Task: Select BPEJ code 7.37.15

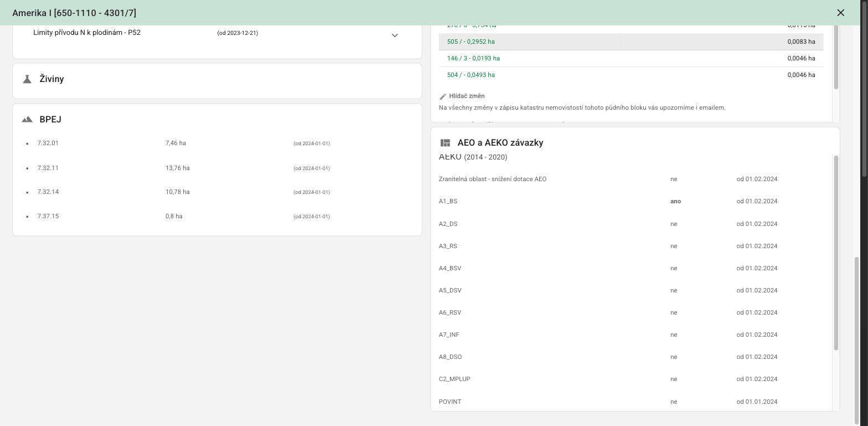Action: (48, 216)
